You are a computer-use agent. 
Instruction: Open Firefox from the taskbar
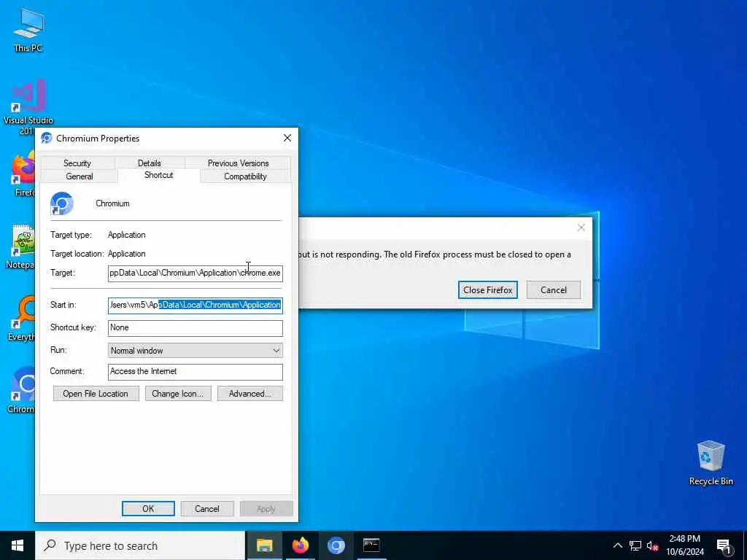300,545
